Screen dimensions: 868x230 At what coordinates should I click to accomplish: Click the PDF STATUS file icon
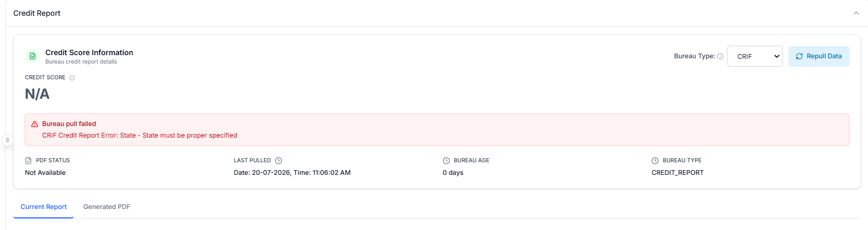click(x=28, y=161)
